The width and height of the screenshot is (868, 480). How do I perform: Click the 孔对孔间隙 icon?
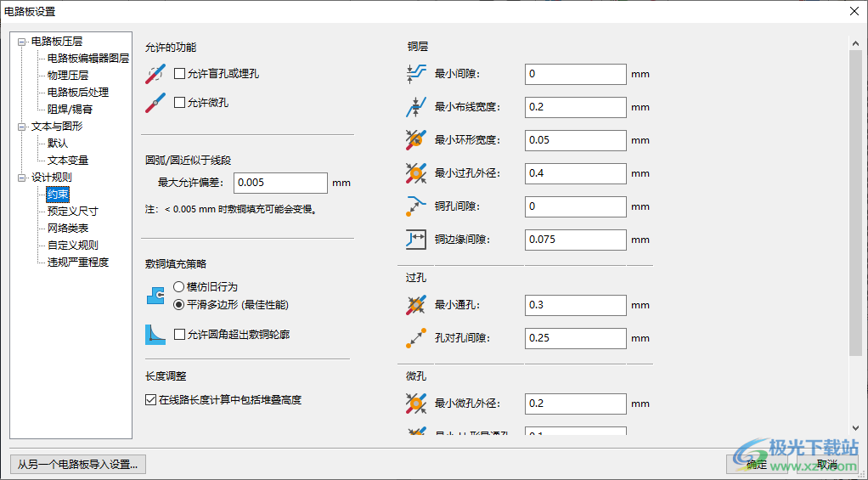point(415,338)
